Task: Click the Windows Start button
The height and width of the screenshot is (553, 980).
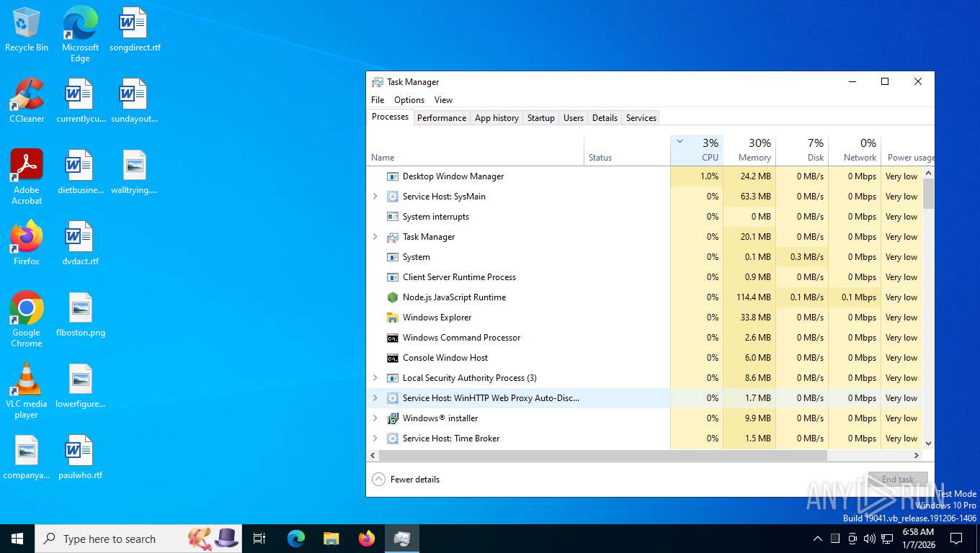Action: (x=17, y=539)
